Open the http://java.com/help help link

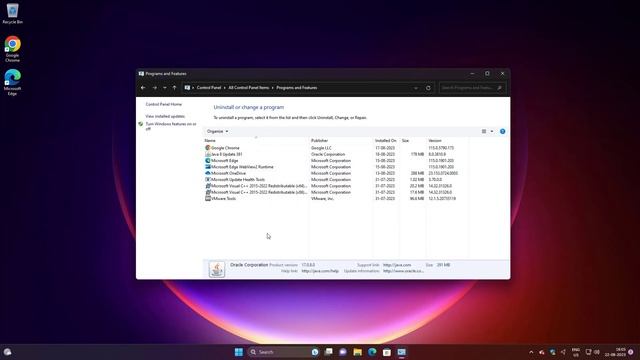[x=320, y=271]
